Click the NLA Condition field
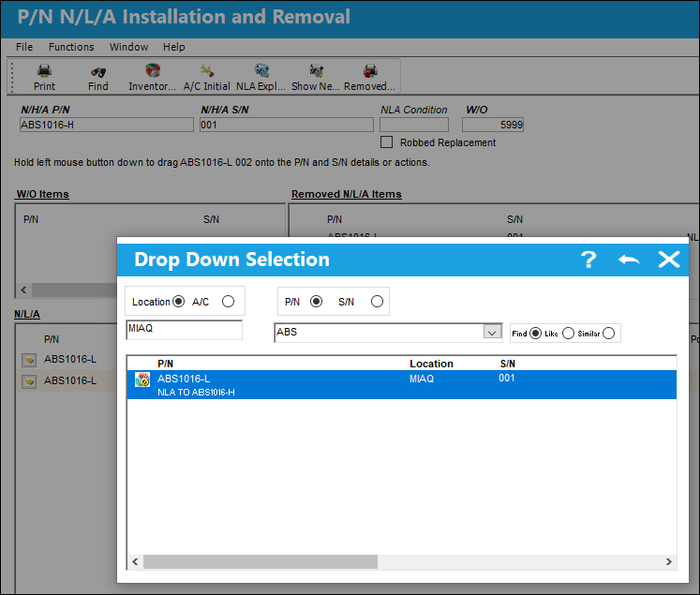Screen dimensions: 700x595 414,125
